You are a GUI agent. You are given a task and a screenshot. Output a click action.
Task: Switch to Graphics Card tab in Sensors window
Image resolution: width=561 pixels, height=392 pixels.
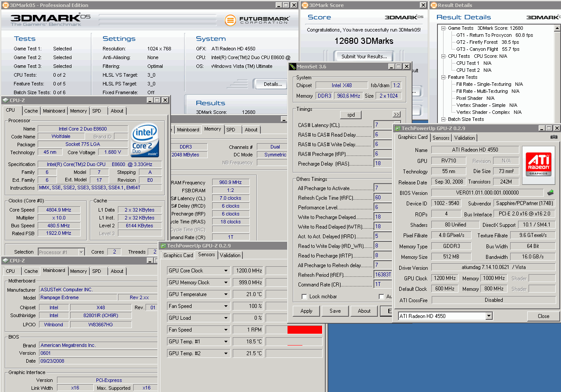click(178, 255)
